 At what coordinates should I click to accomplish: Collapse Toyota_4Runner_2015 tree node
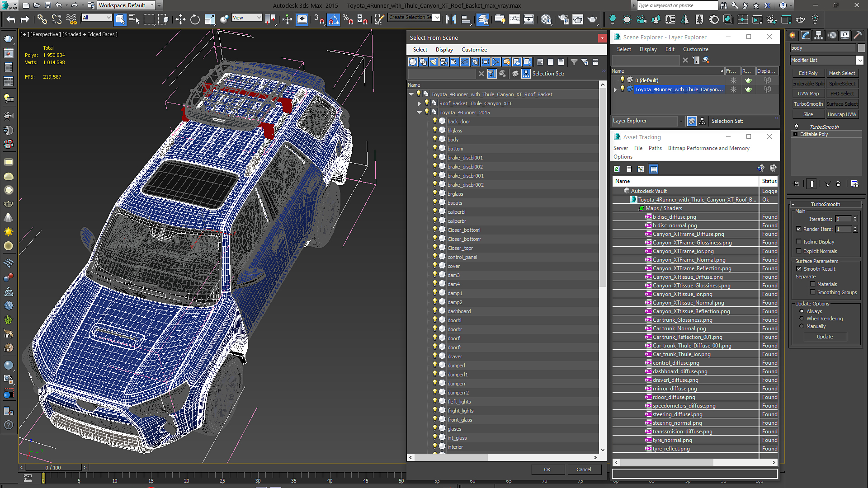(420, 113)
